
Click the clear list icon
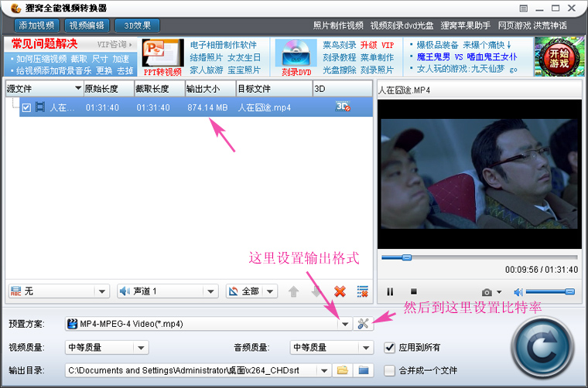click(362, 291)
